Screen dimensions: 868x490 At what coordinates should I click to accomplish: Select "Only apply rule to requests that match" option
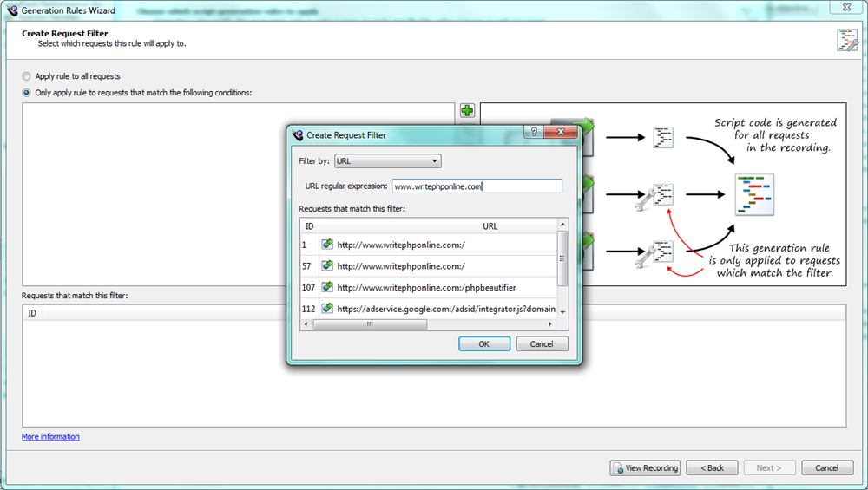pyautogui.click(x=27, y=93)
